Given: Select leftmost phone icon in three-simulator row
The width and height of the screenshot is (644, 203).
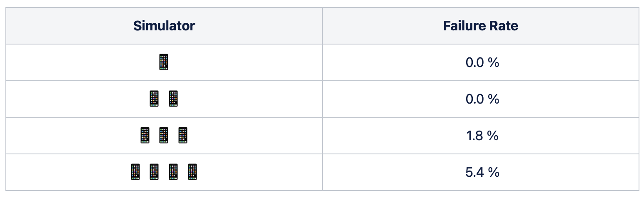Looking at the screenshot, I should 145,136.
